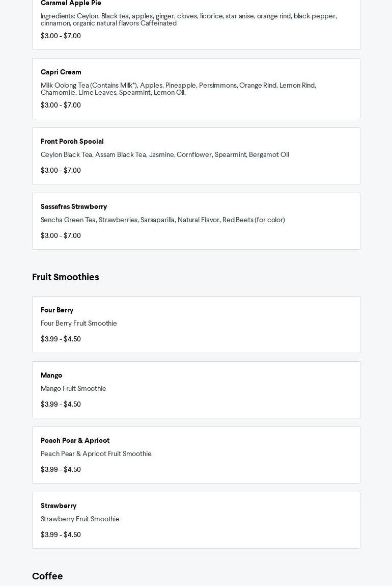Click Front Porch Special ingredients description
This screenshot has height=586, width=392.
pos(165,155)
